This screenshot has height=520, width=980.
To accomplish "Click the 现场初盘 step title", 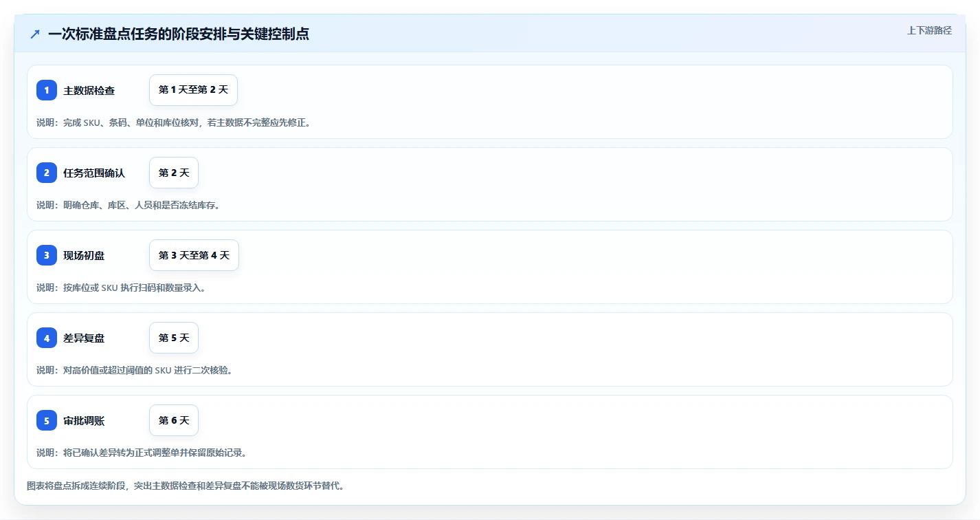I will (84, 256).
